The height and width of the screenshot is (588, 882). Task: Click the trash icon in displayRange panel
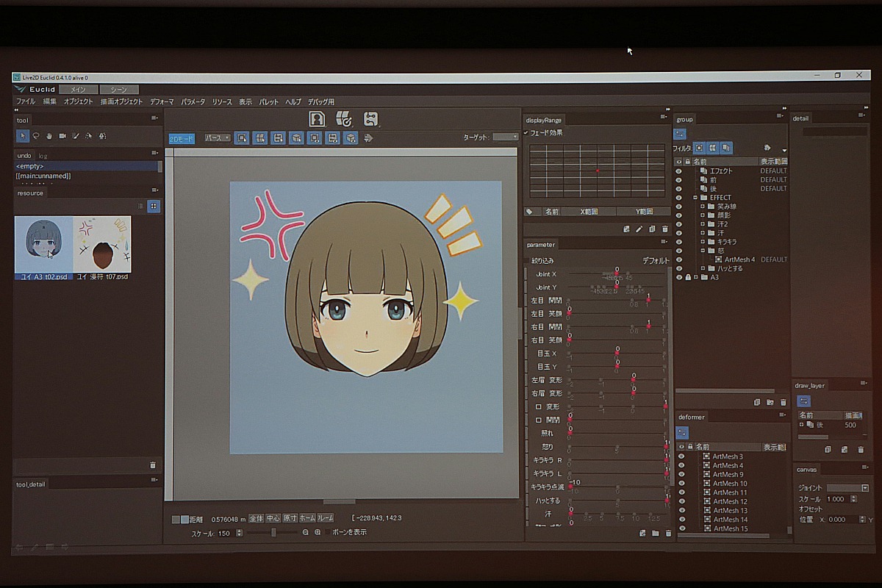[x=664, y=229]
